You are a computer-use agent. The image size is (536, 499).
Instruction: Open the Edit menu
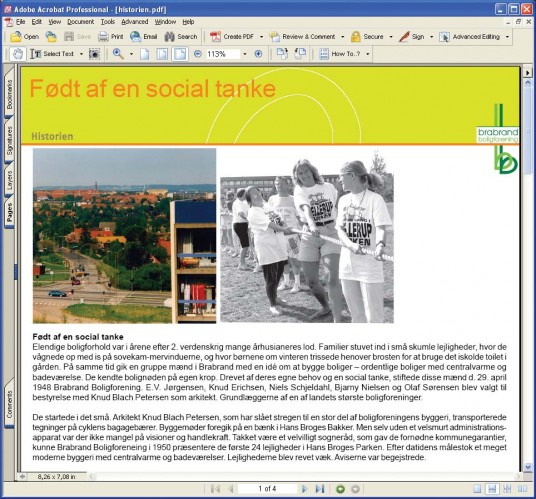37,22
